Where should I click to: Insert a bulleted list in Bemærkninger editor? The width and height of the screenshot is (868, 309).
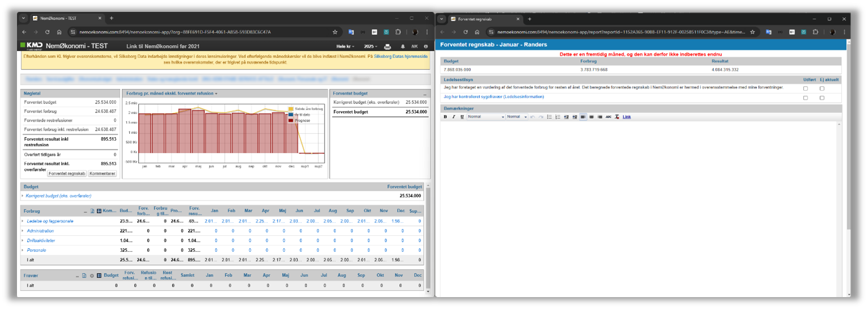coord(549,117)
